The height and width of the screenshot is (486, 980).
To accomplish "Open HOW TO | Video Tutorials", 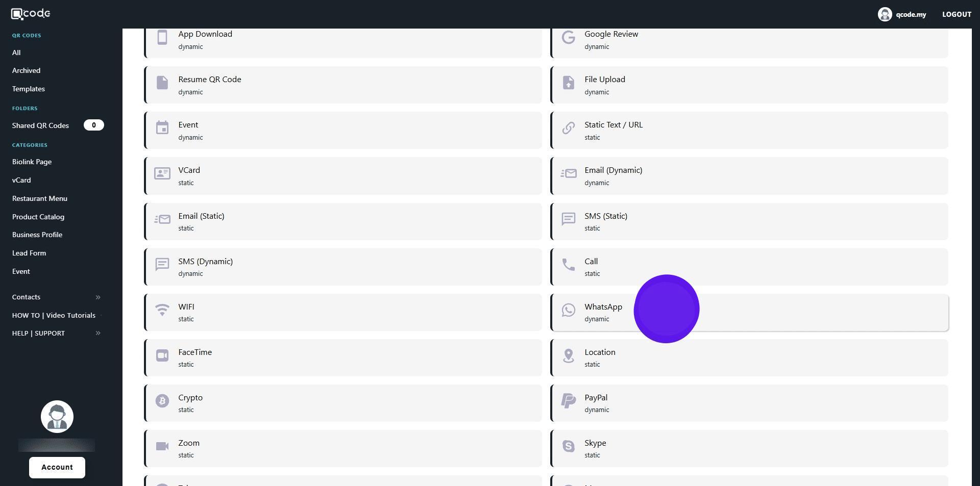I will point(54,315).
